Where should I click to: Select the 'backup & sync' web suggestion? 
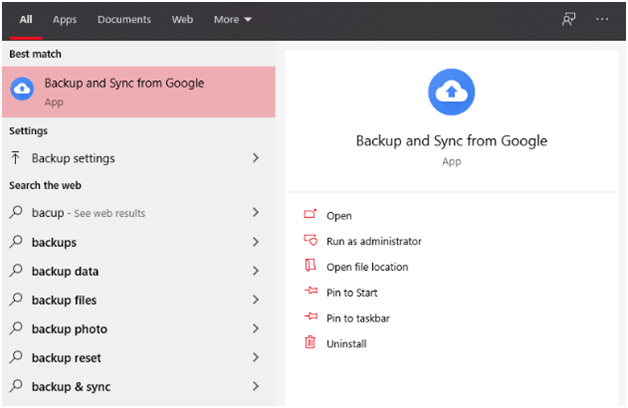139,386
